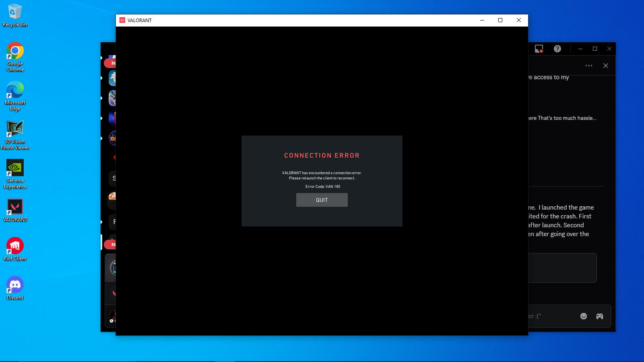This screenshot has width=644, height=362.
Task: Maximize the Discord window
Action: [x=595, y=49]
